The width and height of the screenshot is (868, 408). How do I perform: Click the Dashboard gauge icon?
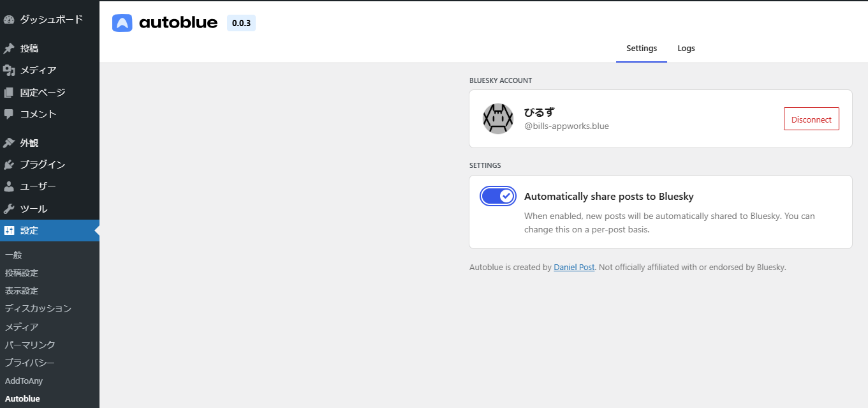tap(9, 20)
